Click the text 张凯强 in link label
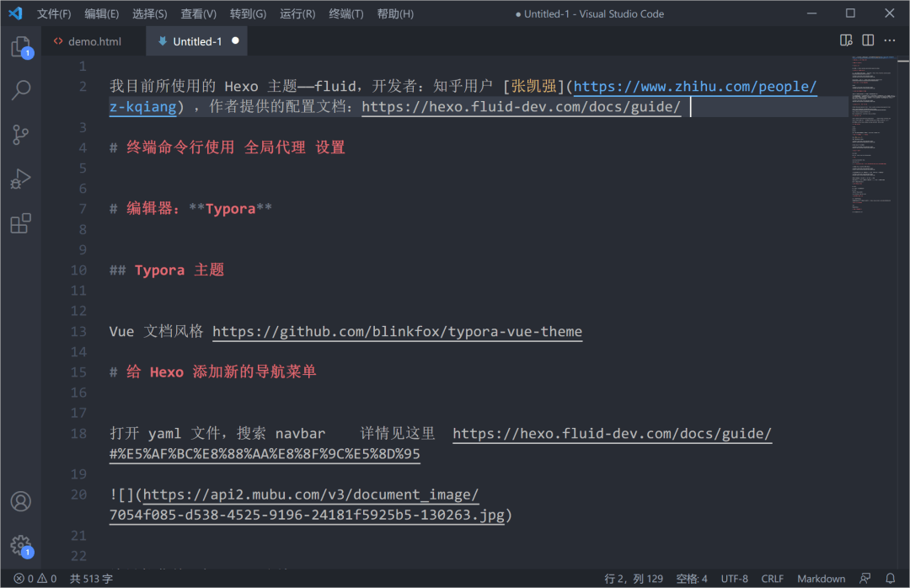 tap(533, 87)
